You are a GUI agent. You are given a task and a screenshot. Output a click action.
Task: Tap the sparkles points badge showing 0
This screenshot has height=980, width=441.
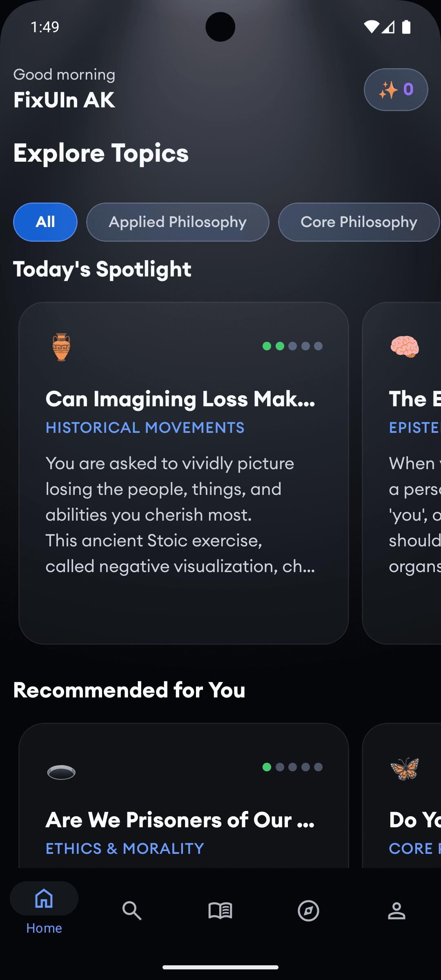pyautogui.click(x=395, y=89)
